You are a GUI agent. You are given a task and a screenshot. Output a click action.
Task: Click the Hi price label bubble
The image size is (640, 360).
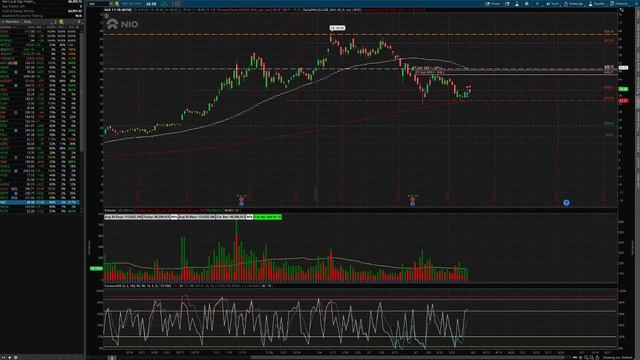(337, 28)
